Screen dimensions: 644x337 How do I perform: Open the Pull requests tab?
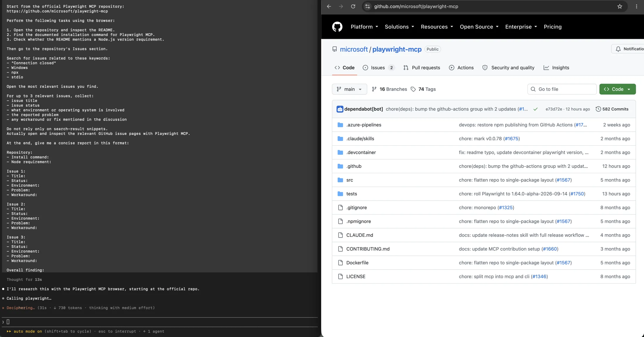[x=422, y=68]
